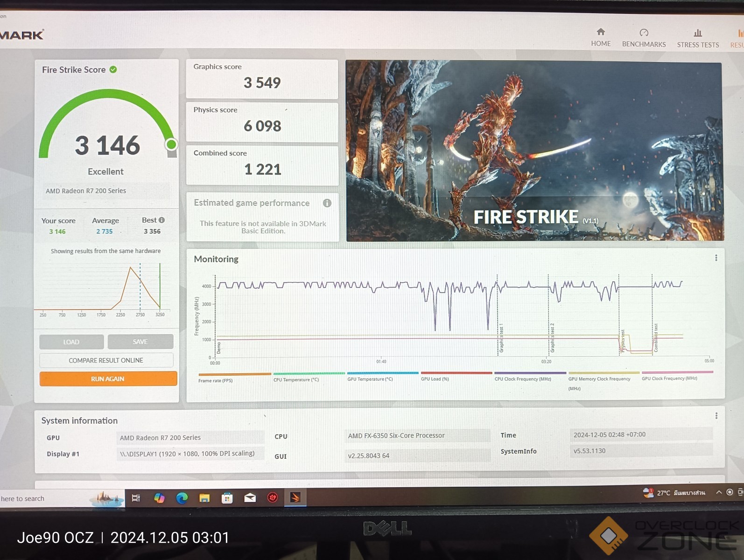
Task: Open the Monitoring panel three-dot menu
Action: (716, 258)
